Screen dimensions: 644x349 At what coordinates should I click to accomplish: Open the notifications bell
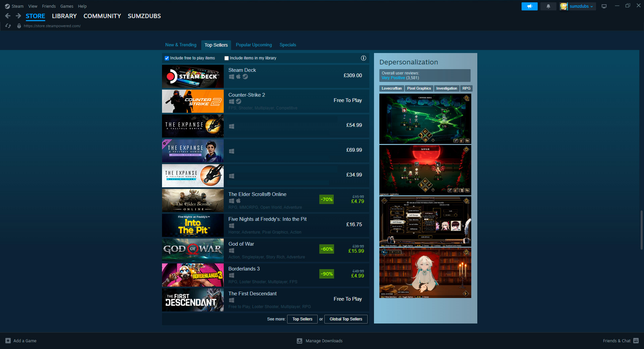coord(548,6)
